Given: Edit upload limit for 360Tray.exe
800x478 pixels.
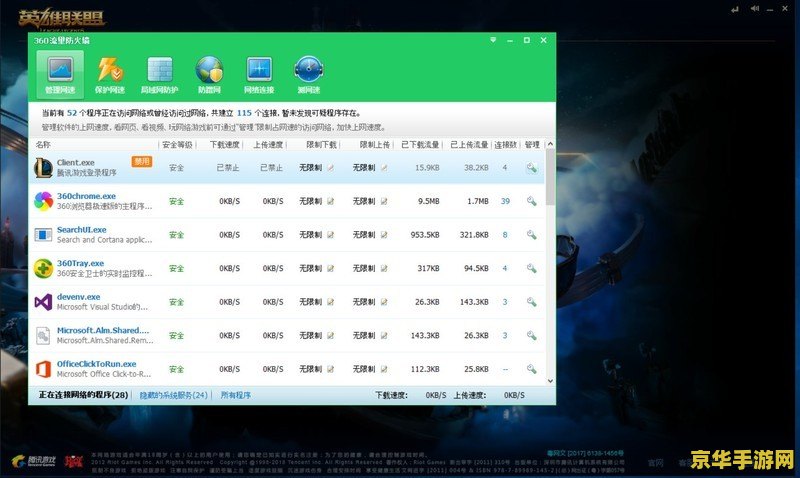Looking at the screenshot, I should [384, 268].
